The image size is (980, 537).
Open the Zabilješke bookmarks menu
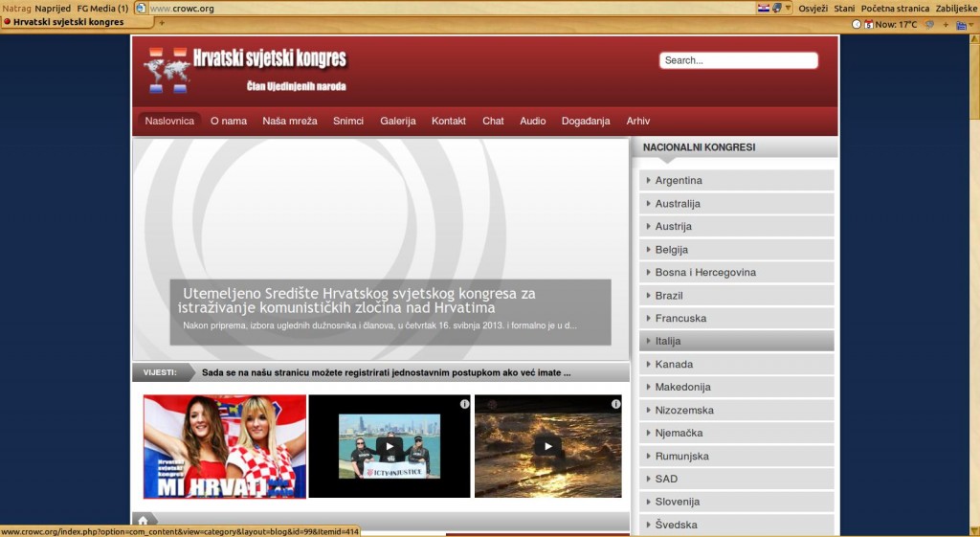(956, 8)
